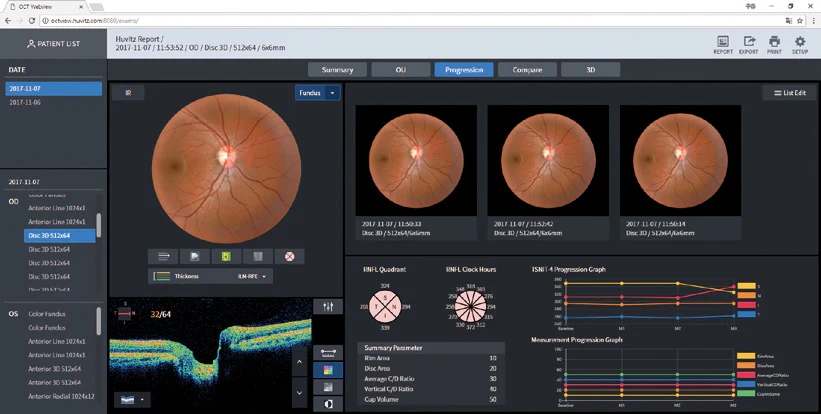
Task: Switch to the Summary tab
Action: (x=337, y=70)
